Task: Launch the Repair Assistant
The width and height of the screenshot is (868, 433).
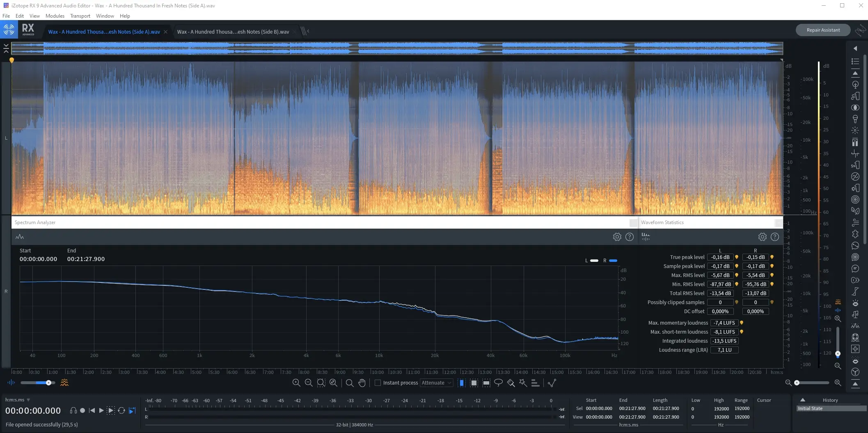Action: (x=823, y=30)
